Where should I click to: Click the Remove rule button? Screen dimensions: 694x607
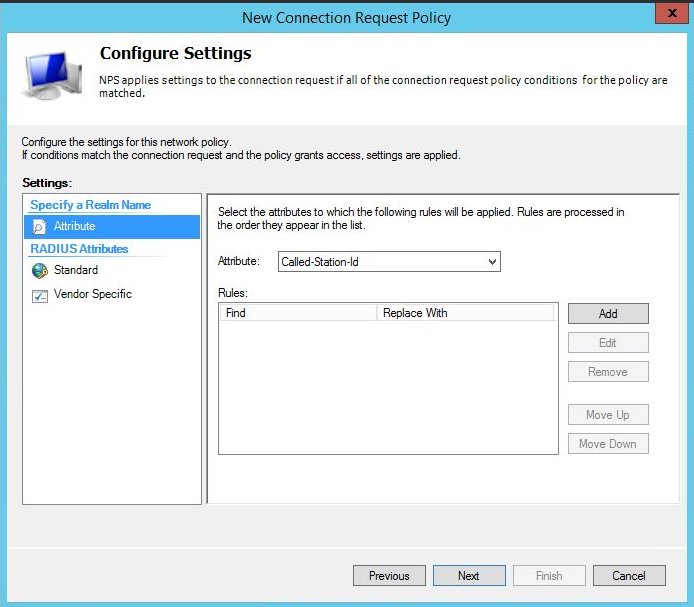pyautogui.click(x=608, y=371)
